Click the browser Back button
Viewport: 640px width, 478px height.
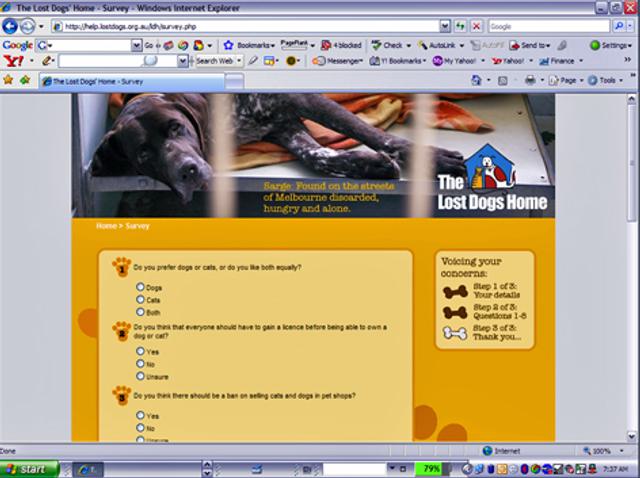pos(11,26)
